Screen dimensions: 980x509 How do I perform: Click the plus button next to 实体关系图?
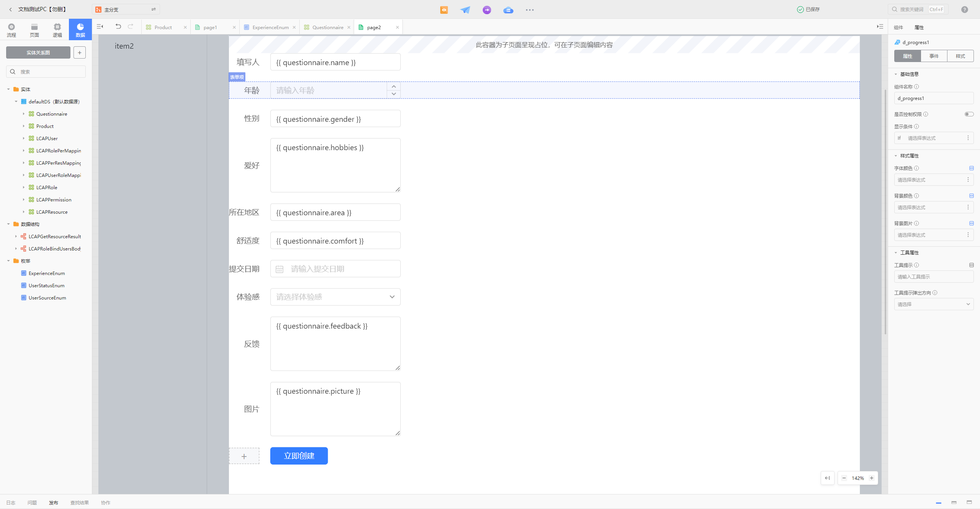[x=80, y=52]
